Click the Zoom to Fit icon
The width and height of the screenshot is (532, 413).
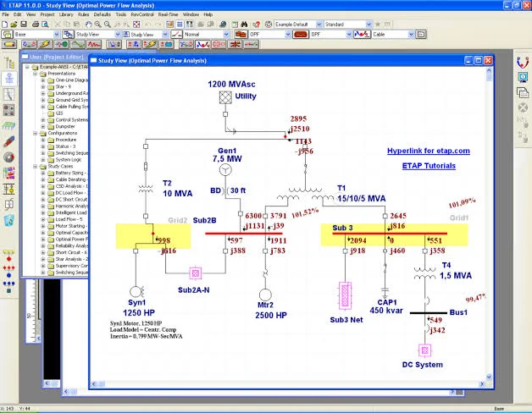pos(136,25)
